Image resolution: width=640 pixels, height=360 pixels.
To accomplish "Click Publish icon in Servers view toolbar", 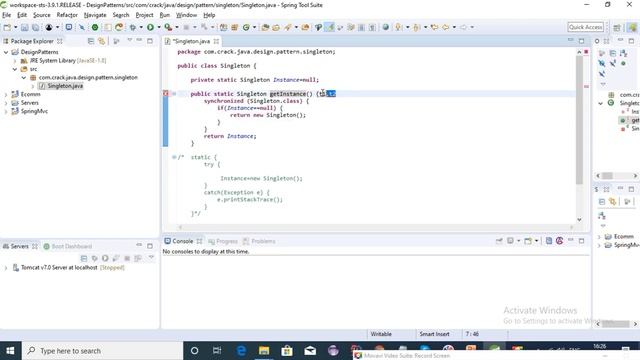I will (138, 258).
